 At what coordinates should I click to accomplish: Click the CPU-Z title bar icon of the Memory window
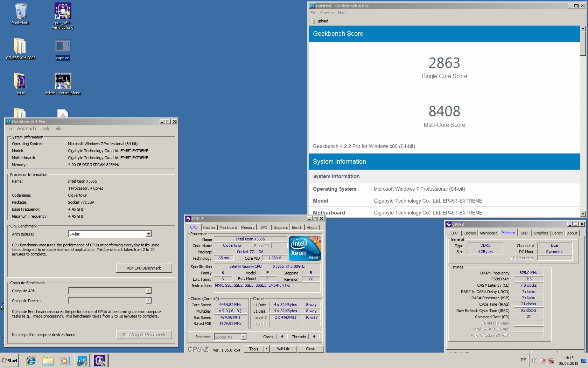[449, 224]
